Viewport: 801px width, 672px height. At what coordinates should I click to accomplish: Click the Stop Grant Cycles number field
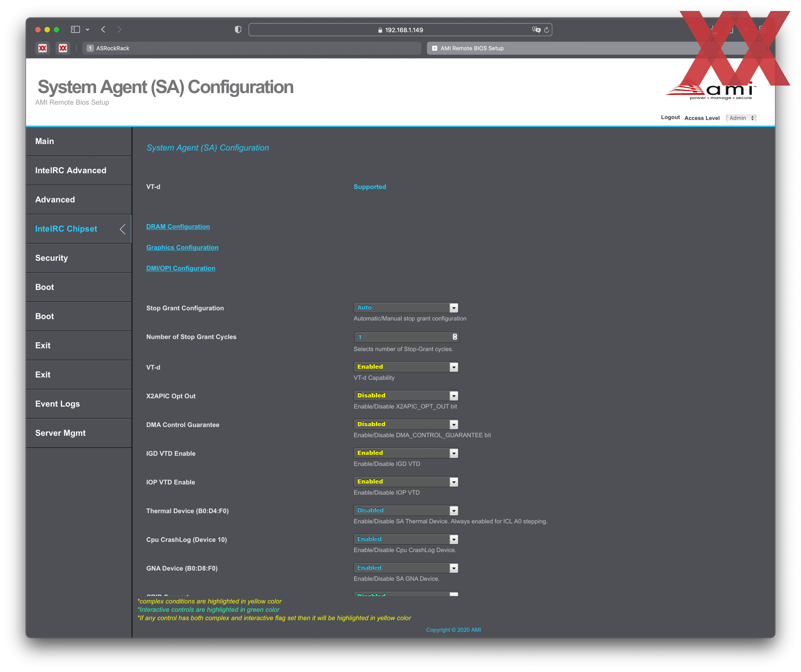point(406,337)
